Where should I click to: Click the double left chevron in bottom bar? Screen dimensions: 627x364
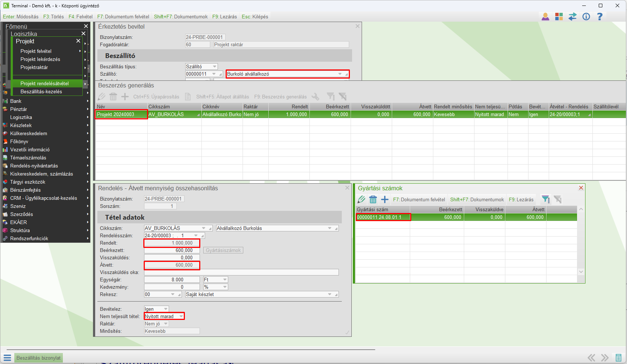[x=591, y=358]
